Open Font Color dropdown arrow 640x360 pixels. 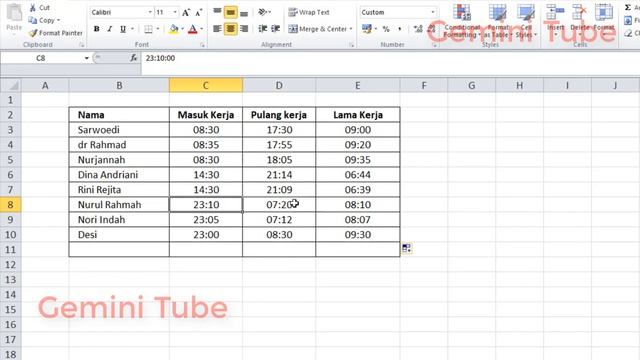[201, 29]
